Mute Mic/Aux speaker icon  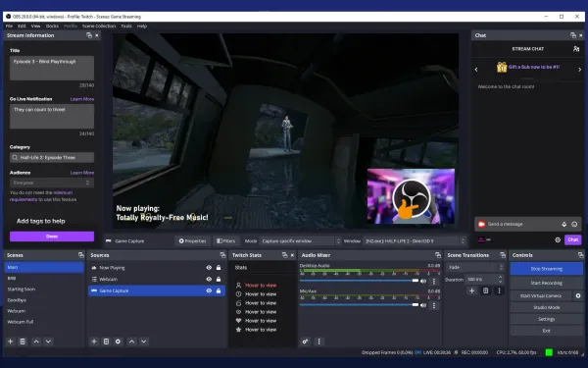coord(423,305)
